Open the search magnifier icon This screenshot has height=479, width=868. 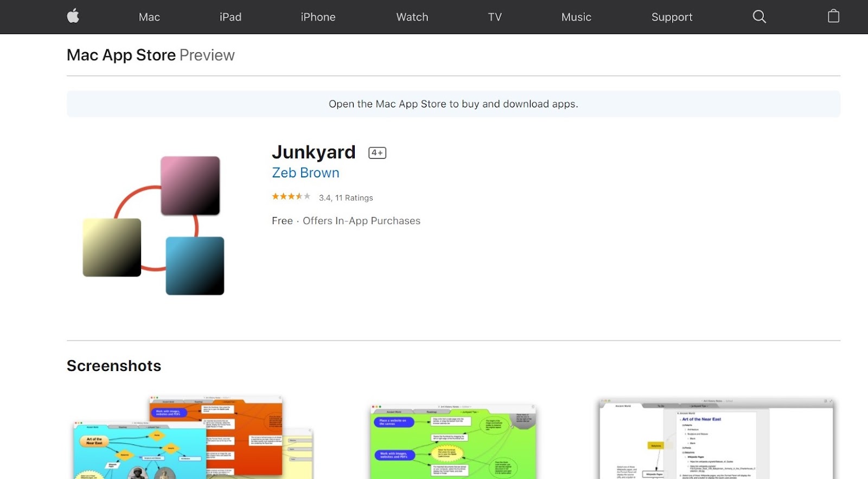pos(759,17)
